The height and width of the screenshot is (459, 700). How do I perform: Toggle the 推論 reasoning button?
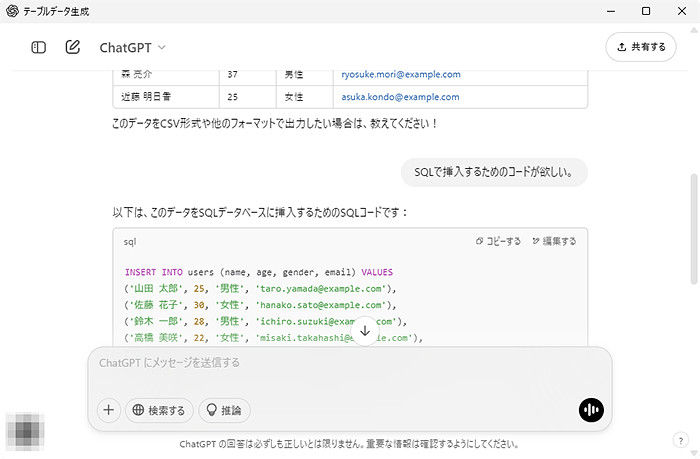pyautogui.click(x=224, y=410)
